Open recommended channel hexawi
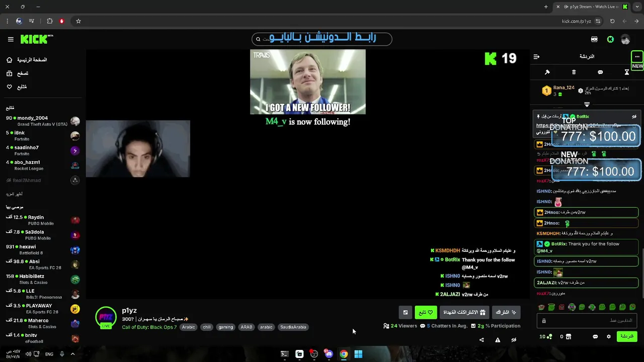Image resolution: width=644 pixels, height=362 pixels. point(43,250)
